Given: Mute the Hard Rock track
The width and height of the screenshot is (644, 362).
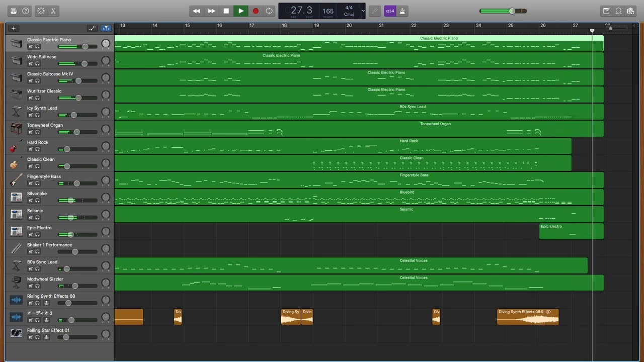Looking at the screenshot, I should (x=30, y=149).
